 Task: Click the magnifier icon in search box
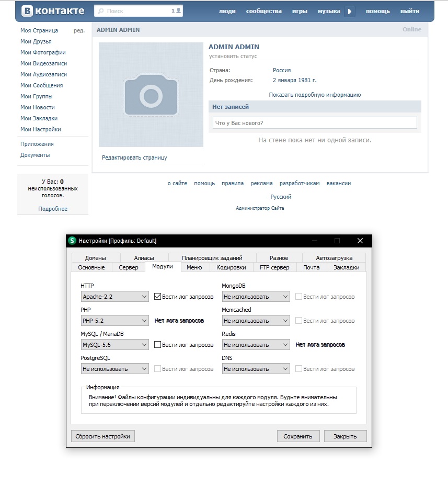(x=101, y=11)
